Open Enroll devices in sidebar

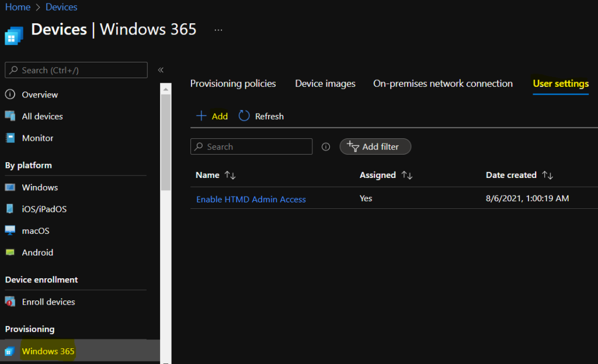[48, 302]
